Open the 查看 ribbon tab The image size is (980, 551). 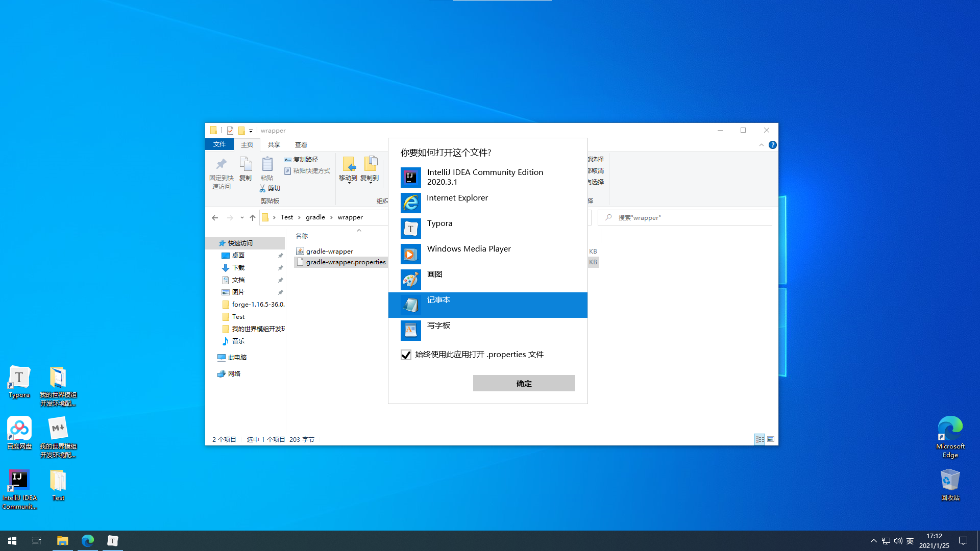(301, 145)
